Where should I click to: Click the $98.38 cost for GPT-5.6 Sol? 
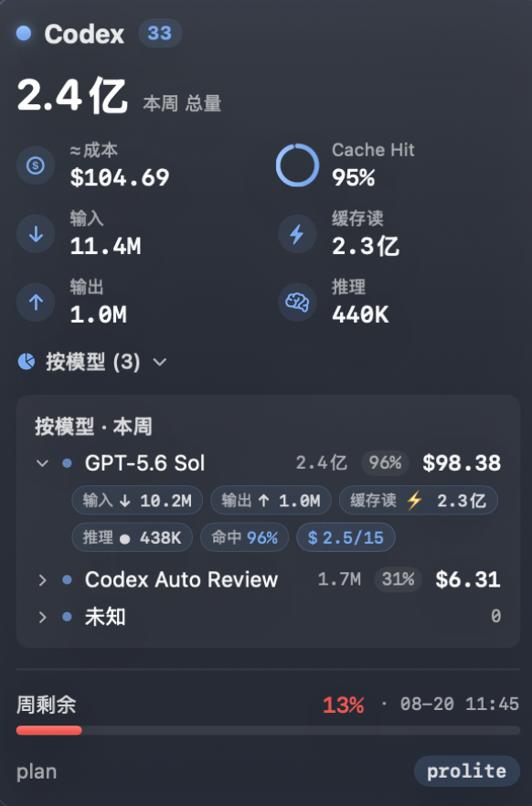click(462, 463)
